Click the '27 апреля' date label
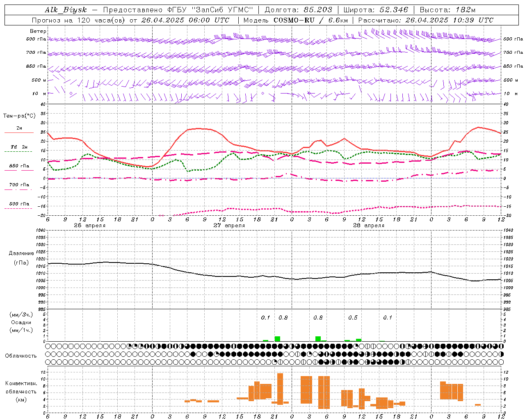The height and width of the screenshot is (420, 525). [x=229, y=226]
